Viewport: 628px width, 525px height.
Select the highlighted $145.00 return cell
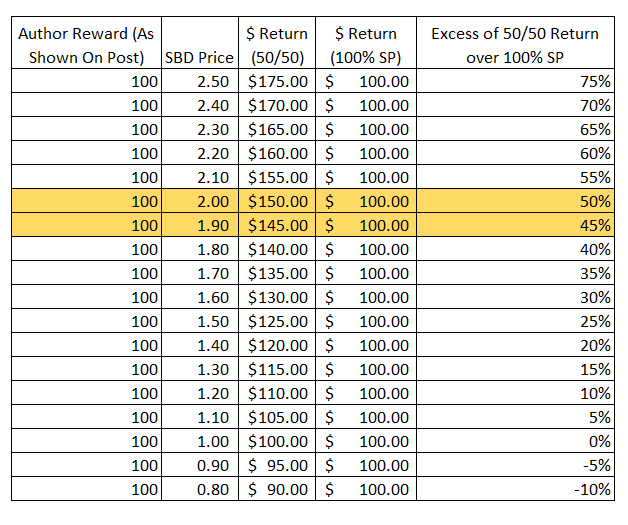(277, 225)
